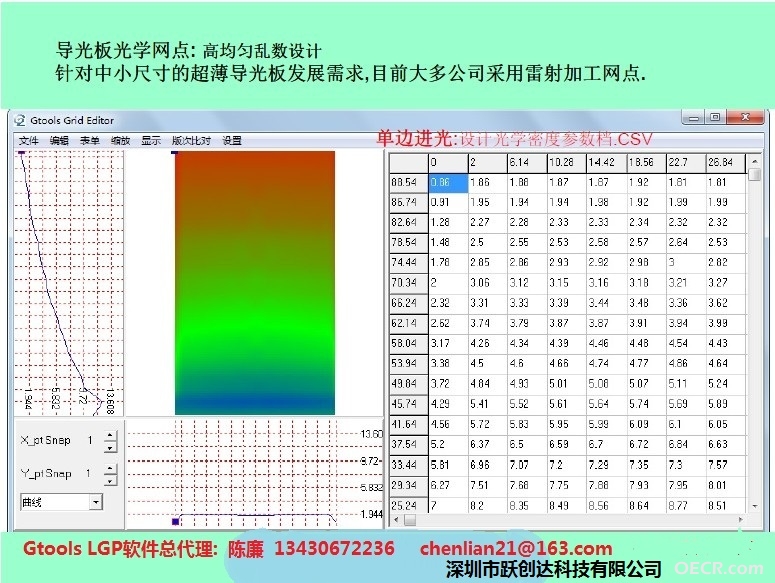Click cell 7.57 in row 33.44

pos(726,465)
